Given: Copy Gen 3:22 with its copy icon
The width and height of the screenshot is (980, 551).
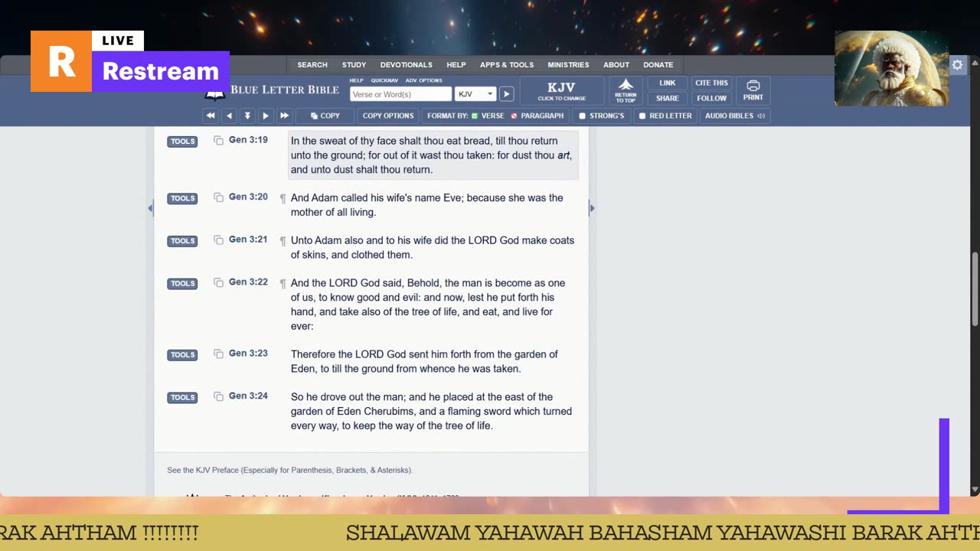Looking at the screenshot, I should tap(218, 283).
